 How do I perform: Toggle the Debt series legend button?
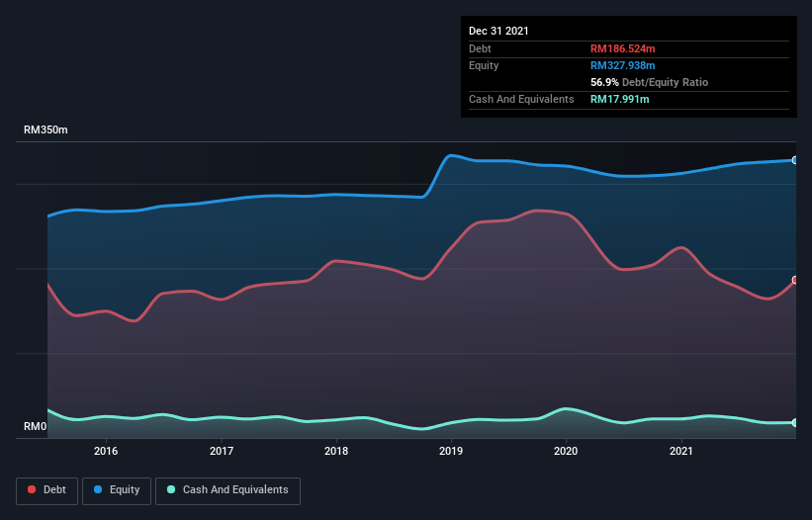(x=46, y=490)
